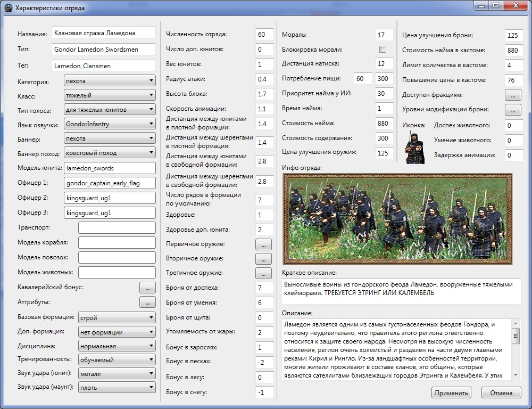The image size is (532, 409).
Task: Expand the Базовая формация dropdown
Action: (x=117, y=317)
